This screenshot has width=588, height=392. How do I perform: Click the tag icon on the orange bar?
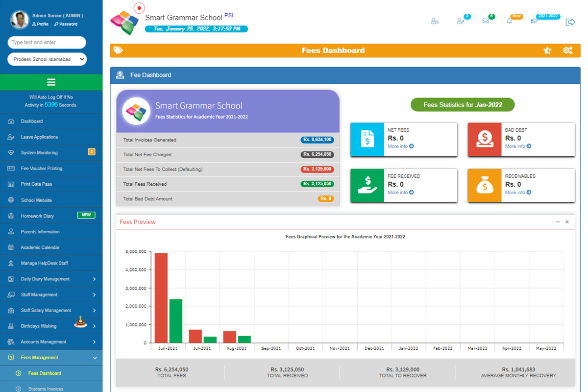(118, 50)
